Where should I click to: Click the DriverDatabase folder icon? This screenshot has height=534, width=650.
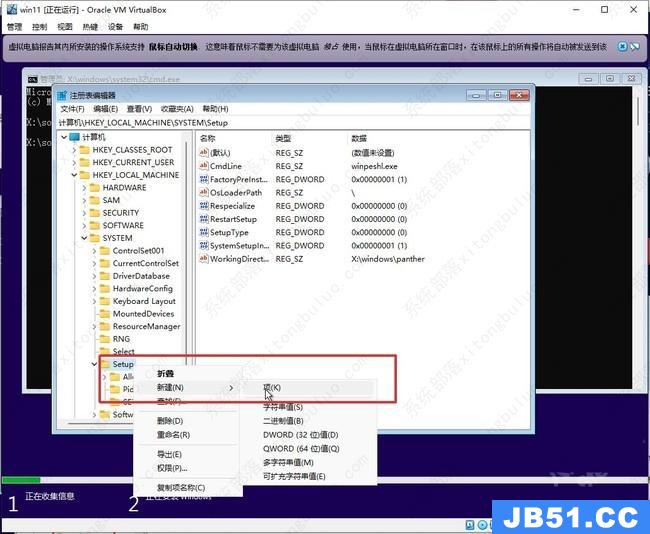104,276
